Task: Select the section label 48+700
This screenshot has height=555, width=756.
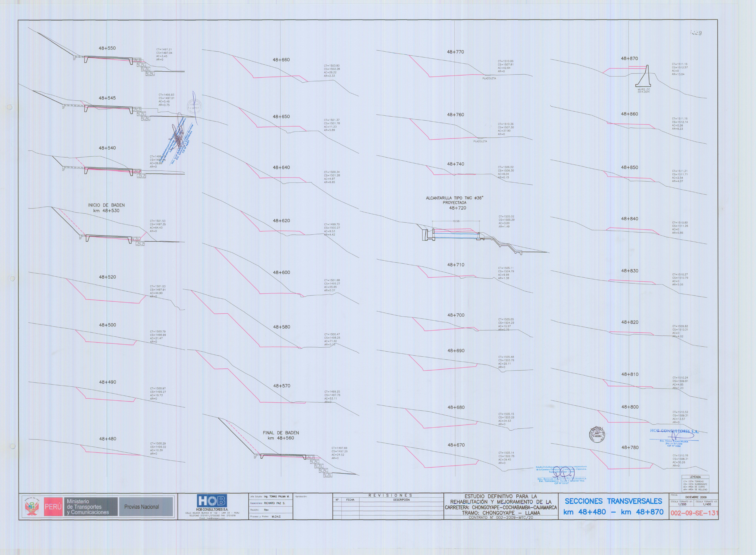Action: (x=456, y=315)
